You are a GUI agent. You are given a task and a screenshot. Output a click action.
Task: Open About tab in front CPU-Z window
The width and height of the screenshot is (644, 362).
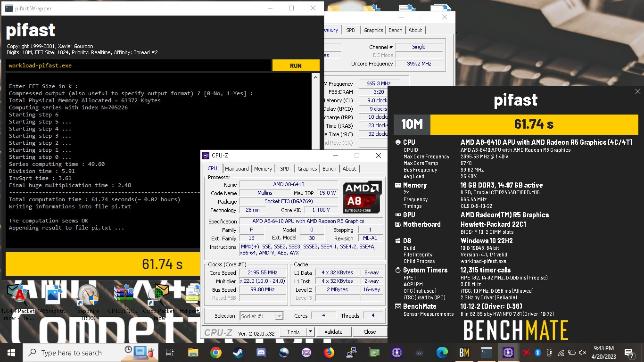pos(349,169)
